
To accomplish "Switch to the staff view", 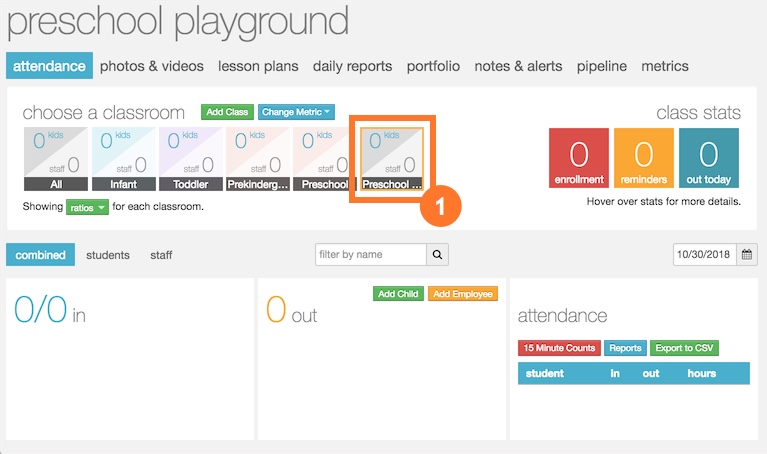I will tap(161, 255).
